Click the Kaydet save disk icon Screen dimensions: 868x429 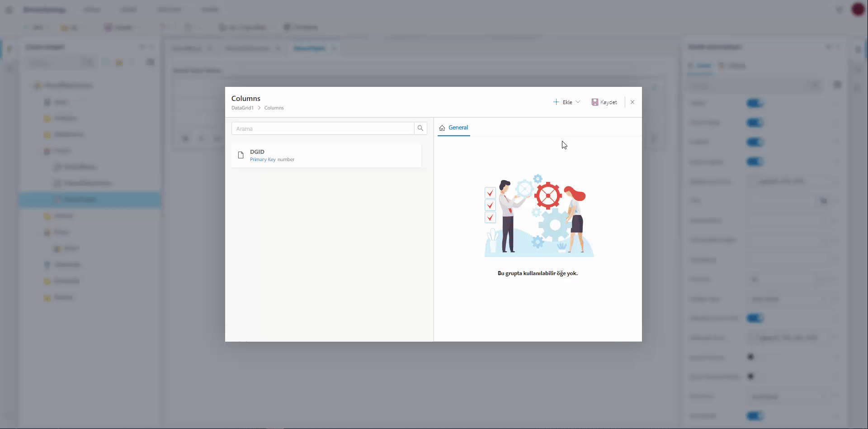click(x=595, y=102)
